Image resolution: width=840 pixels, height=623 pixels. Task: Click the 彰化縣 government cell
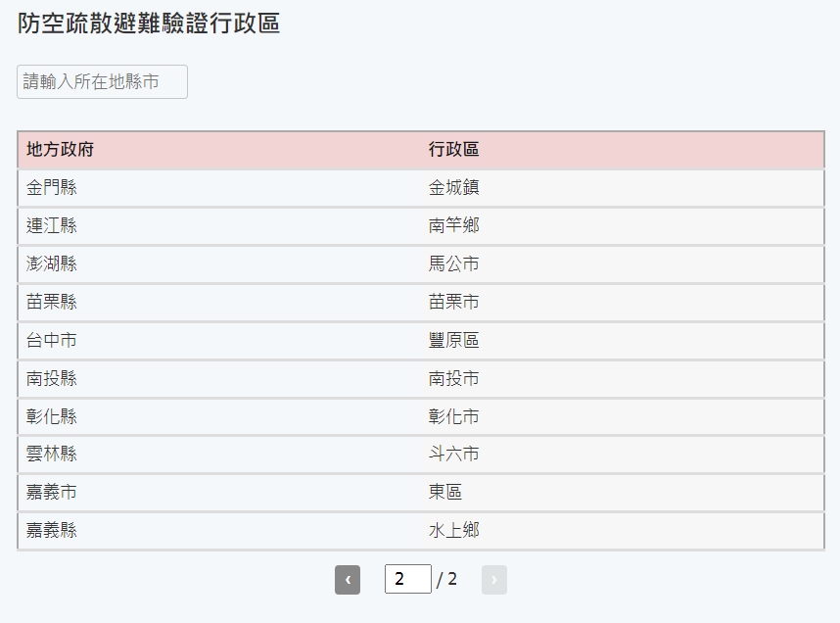pyautogui.click(x=52, y=417)
